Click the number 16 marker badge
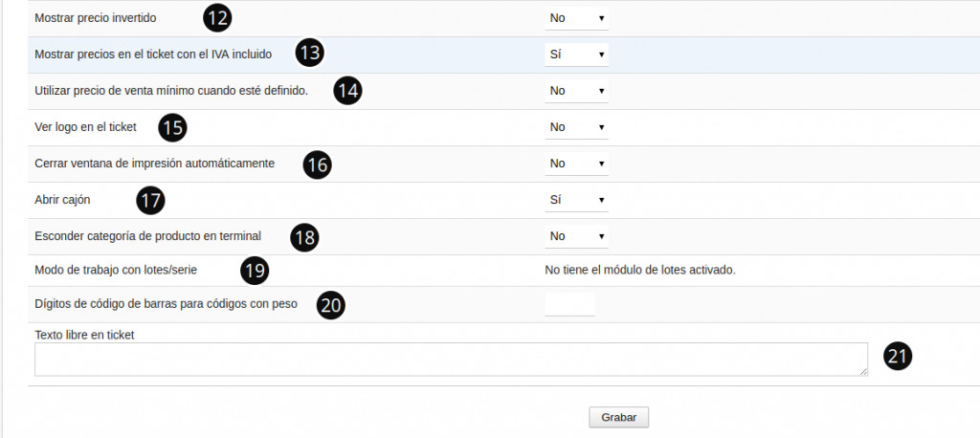The width and height of the screenshot is (980, 438). click(x=318, y=164)
